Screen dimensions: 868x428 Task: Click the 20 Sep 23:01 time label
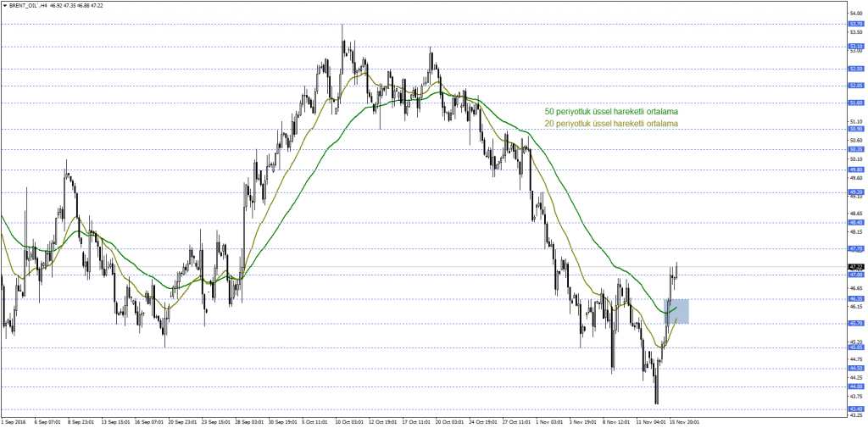coord(182,421)
